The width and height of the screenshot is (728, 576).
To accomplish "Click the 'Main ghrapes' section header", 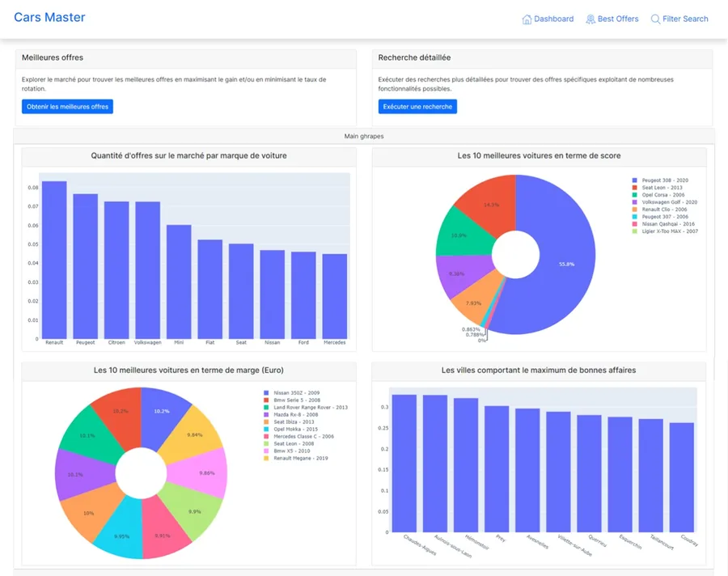I will click(364, 136).
